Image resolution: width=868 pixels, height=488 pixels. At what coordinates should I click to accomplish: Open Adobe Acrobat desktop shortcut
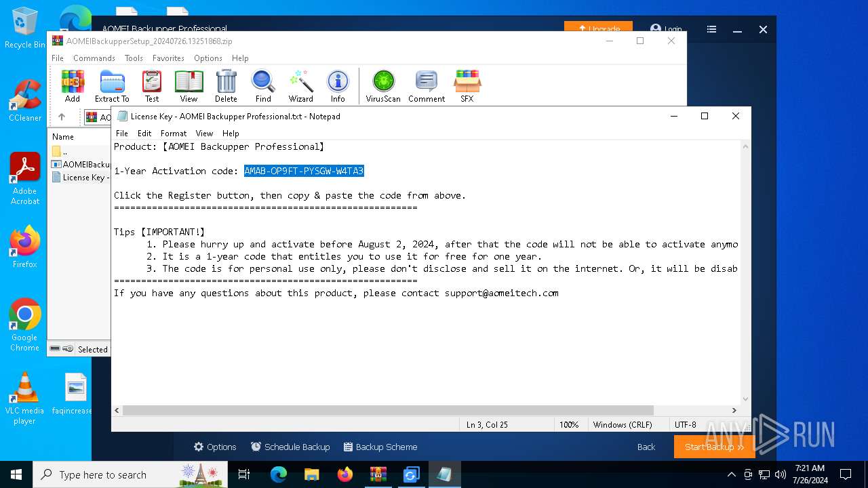pyautogui.click(x=25, y=178)
